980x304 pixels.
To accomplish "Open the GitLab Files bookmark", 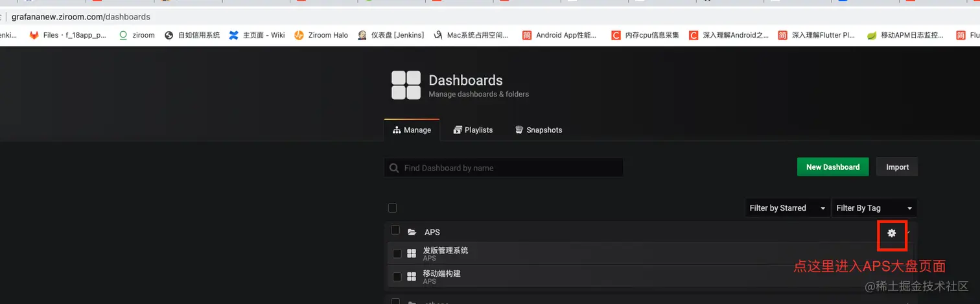I will point(68,35).
